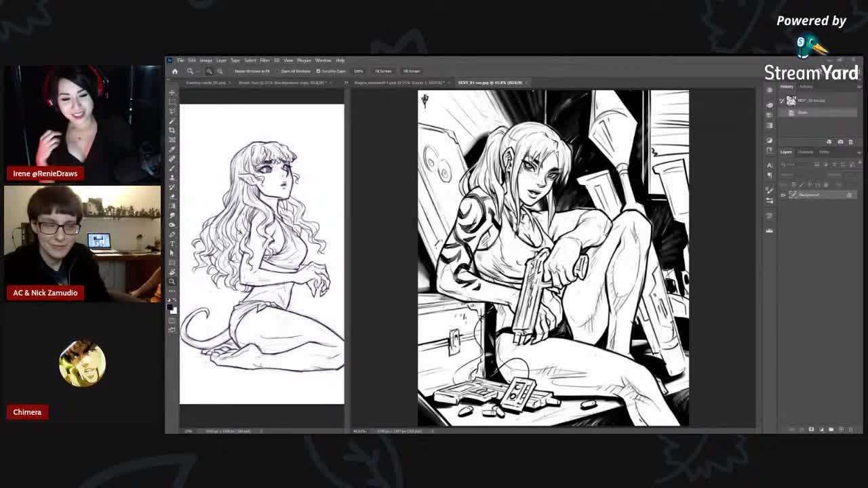The width and height of the screenshot is (868, 488).
Task: Hide the Background layer with eye icon
Action: click(x=783, y=195)
